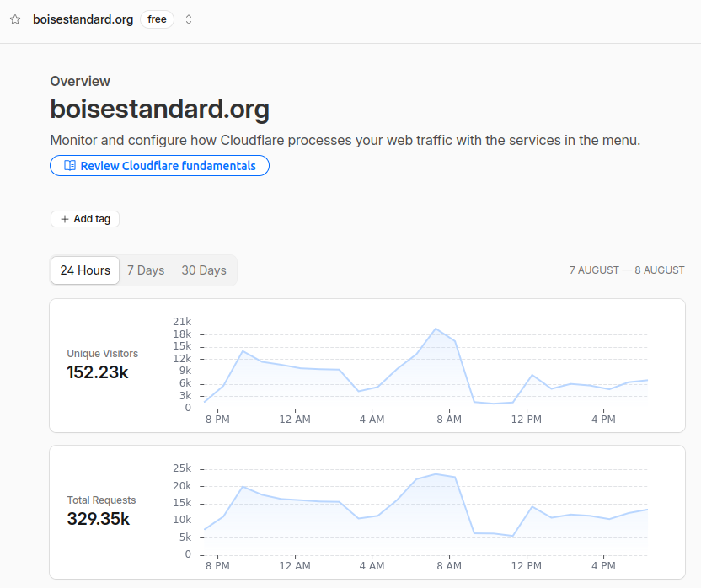Click the Overview heading text
Viewport: 701px width, 588px height.
click(x=80, y=82)
